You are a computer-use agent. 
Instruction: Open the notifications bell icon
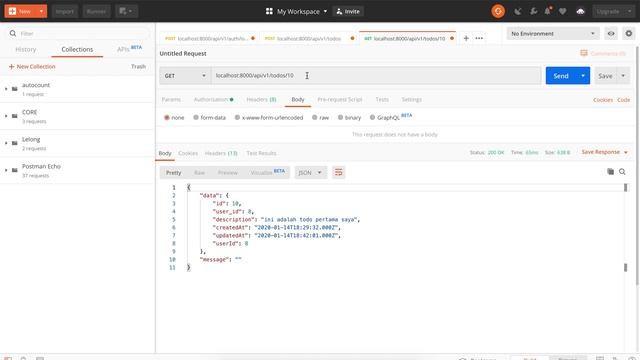[548, 11]
